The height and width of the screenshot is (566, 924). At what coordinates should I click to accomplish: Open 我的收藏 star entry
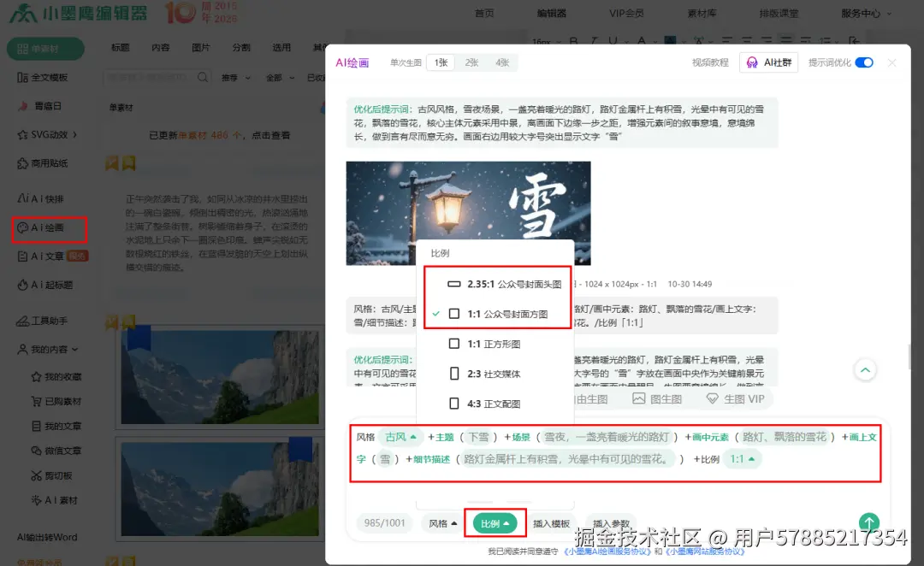pos(56,376)
